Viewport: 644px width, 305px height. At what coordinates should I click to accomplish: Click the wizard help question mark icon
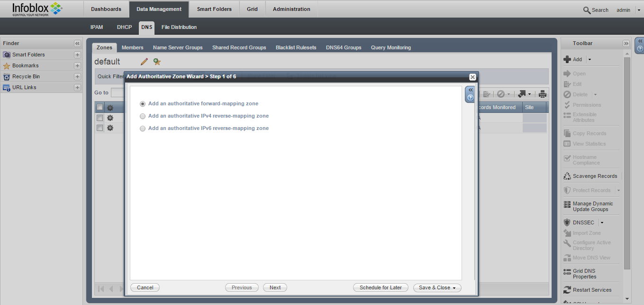tap(470, 98)
